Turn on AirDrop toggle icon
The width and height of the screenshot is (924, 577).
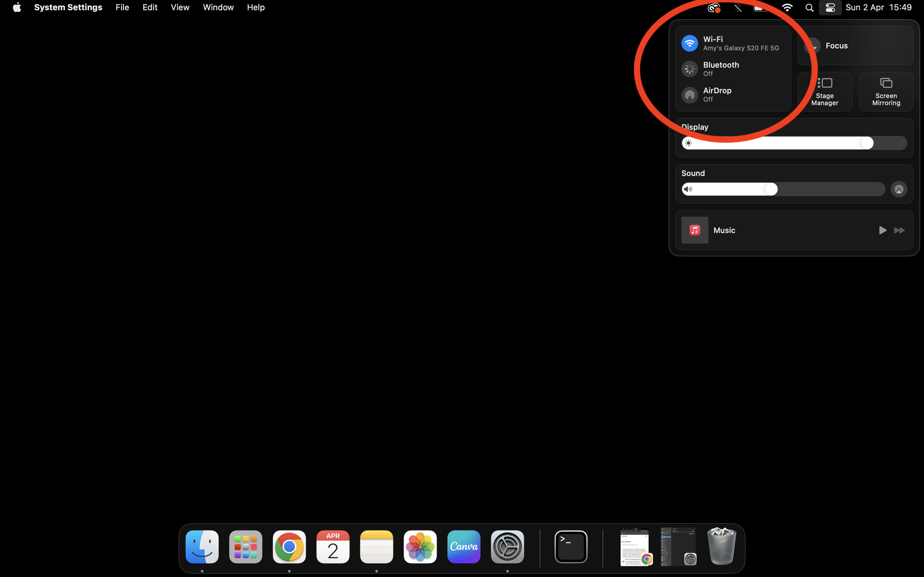(x=689, y=95)
